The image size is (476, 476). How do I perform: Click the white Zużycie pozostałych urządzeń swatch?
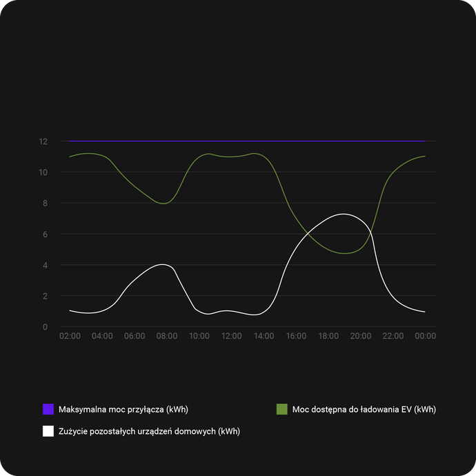tap(48, 431)
